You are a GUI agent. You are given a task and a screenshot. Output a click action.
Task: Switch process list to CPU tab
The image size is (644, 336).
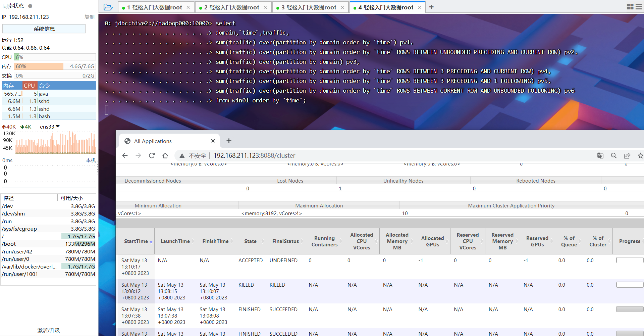tap(29, 86)
